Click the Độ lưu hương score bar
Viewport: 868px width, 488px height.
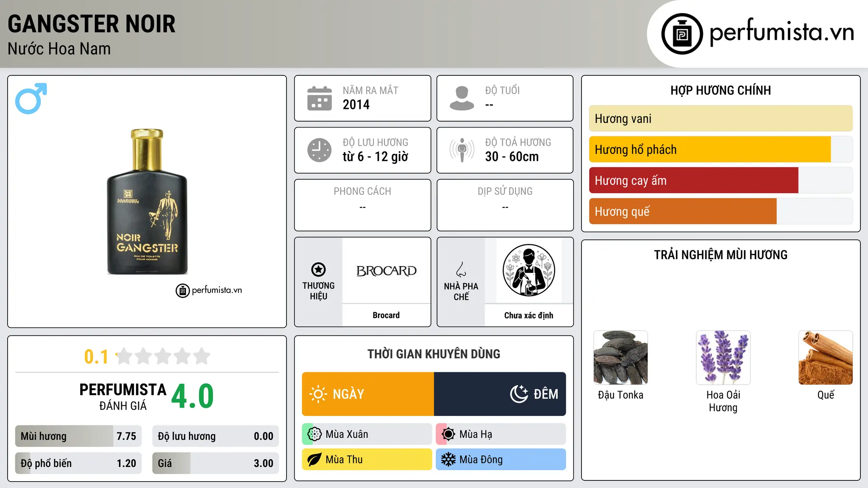(x=216, y=436)
